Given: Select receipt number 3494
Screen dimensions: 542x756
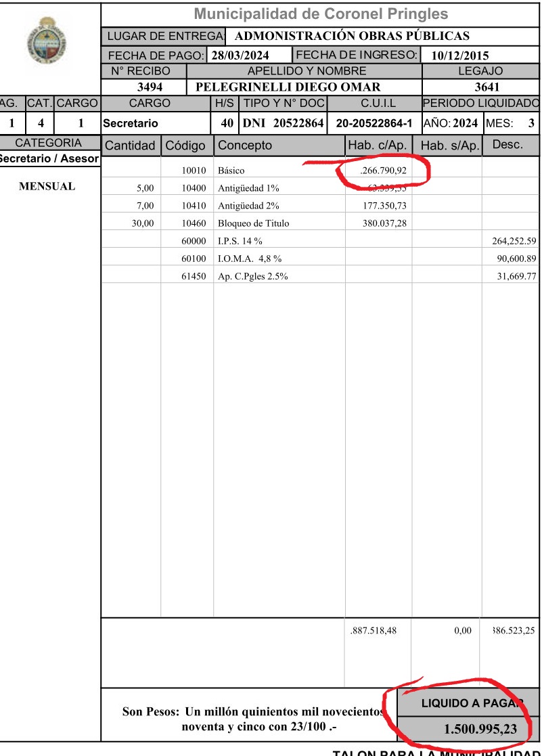Looking at the screenshot, I should (x=150, y=87).
